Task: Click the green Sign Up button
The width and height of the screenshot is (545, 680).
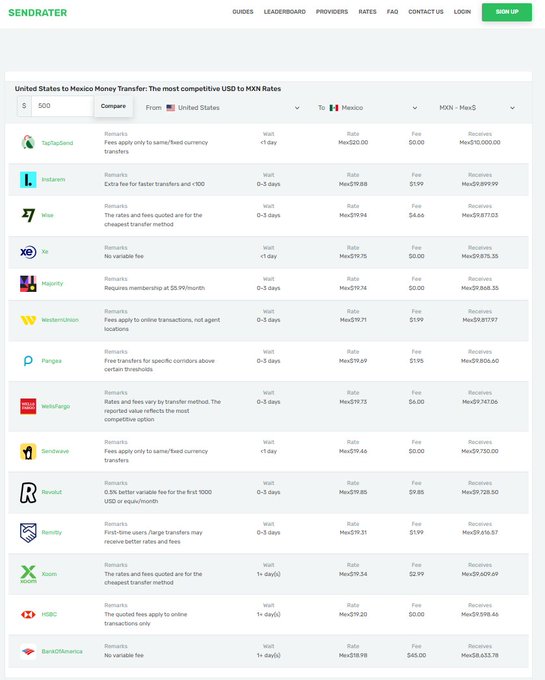Action: [x=507, y=12]
